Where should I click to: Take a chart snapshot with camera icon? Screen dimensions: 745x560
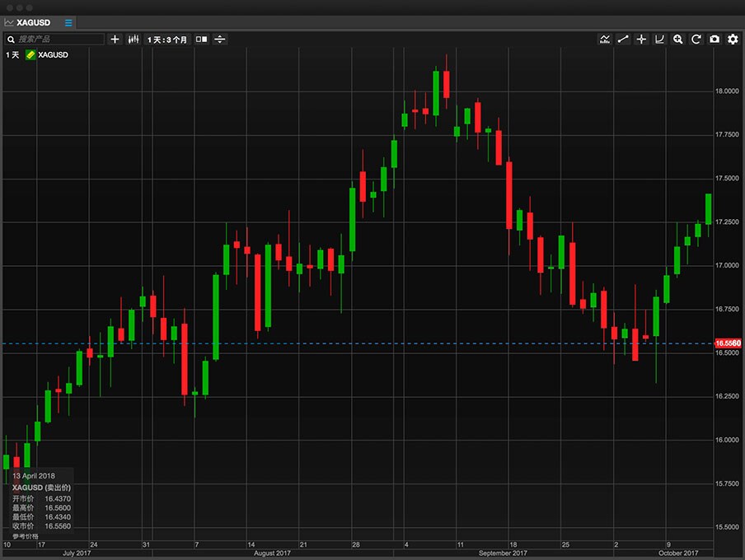tap(714, 39)
